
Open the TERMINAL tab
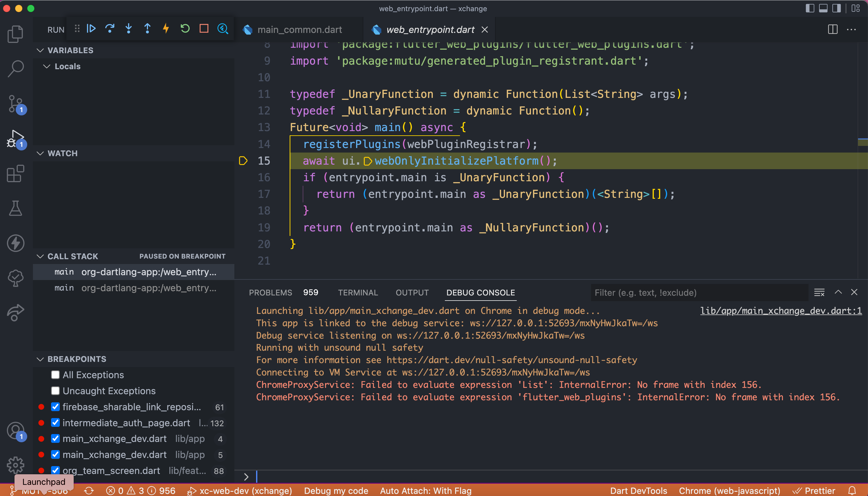[358, 292]
